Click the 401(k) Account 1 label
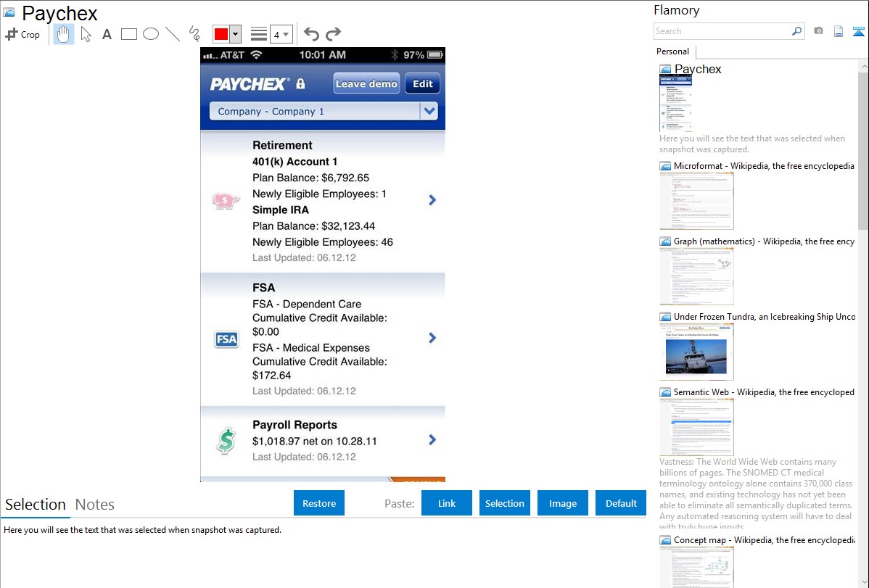869x588 pixels. (295, 162)
